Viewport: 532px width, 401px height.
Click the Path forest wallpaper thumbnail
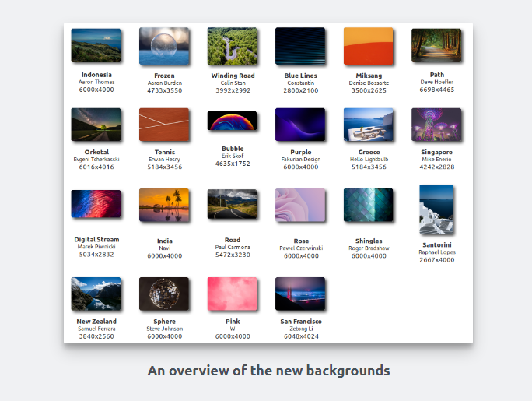[436, 45]
